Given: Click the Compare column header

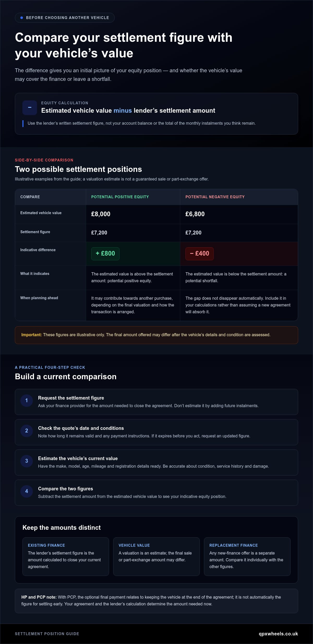Looking at the screenshot, I should pos(51,197).
